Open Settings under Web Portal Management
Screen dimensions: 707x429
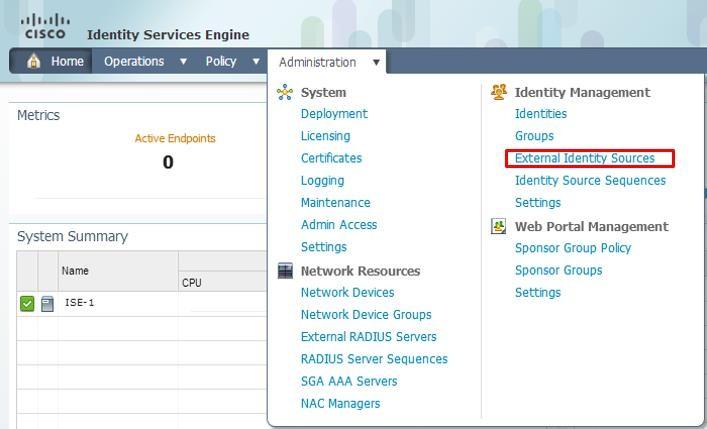[x=538, y=292]
